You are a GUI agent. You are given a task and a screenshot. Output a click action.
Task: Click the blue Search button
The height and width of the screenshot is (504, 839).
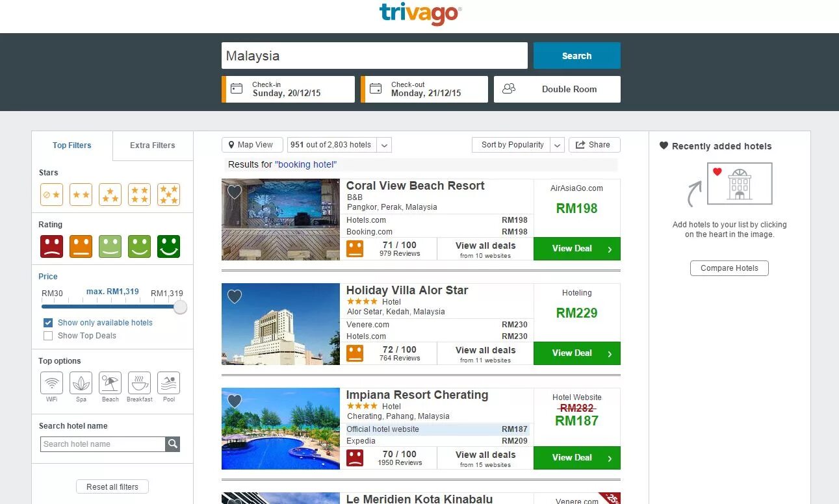click(577, 56)
